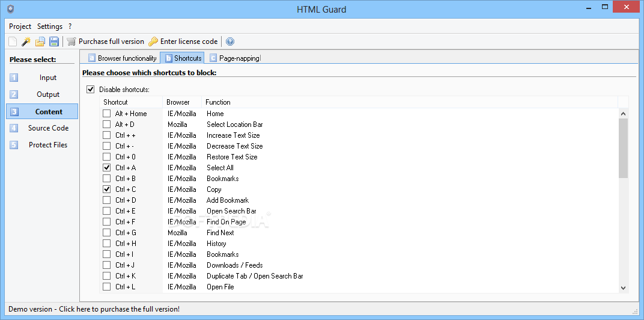Click the 'Downloads / Feeds' function text
The width and height of the screenshot is (644, 320).
[234, 265]
